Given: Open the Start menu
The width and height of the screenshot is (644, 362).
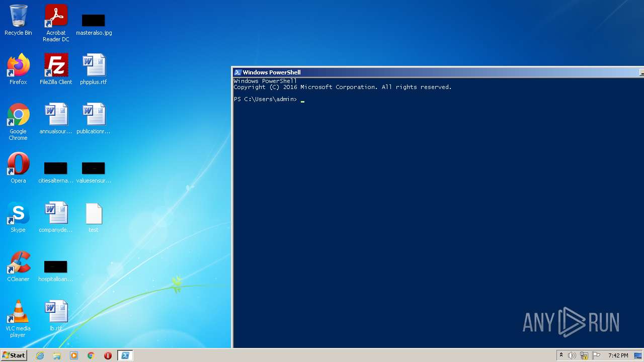Looking at the screenshot, I should tap(14, 355).
